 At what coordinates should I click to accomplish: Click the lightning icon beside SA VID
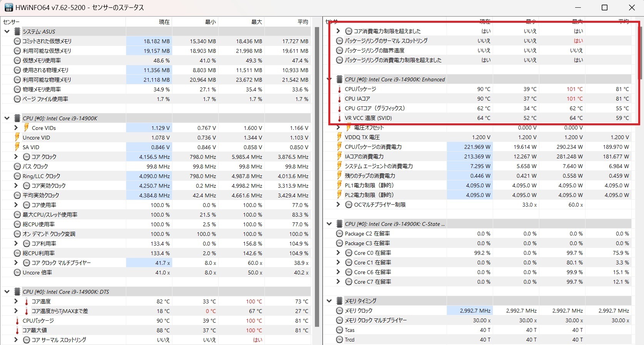pos(17,147)
